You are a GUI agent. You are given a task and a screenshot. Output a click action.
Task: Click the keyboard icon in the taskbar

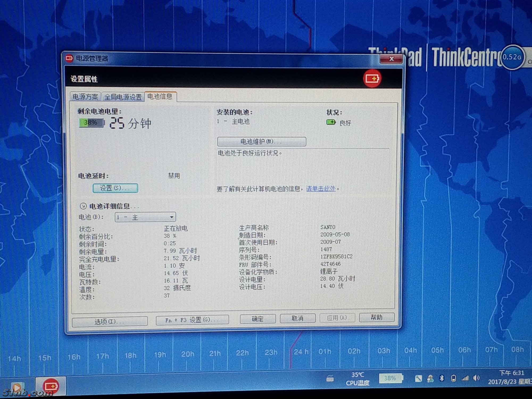[x=330, y=379]
